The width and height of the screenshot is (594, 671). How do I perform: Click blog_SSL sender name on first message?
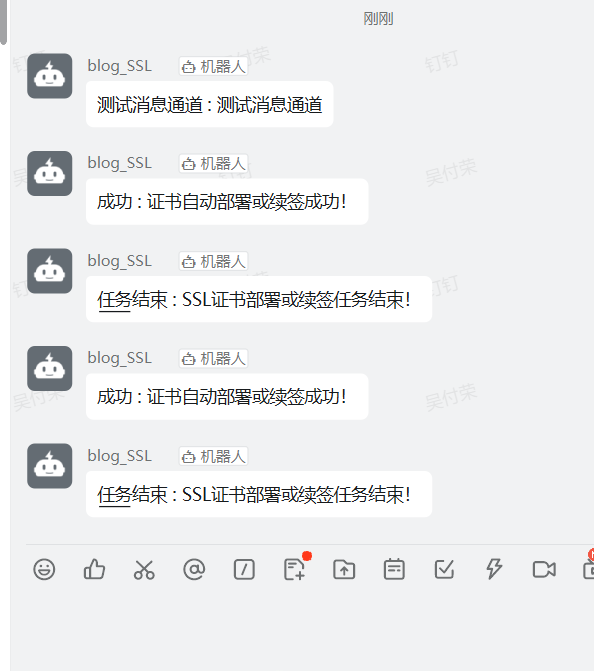(120, 66)
